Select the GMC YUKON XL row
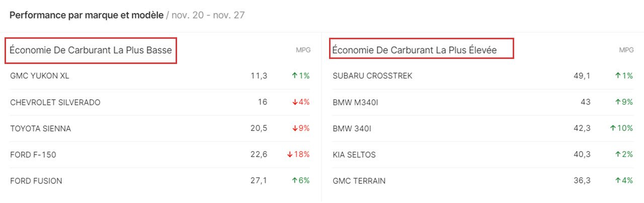The image size is (644, 203). coord(160,76)
